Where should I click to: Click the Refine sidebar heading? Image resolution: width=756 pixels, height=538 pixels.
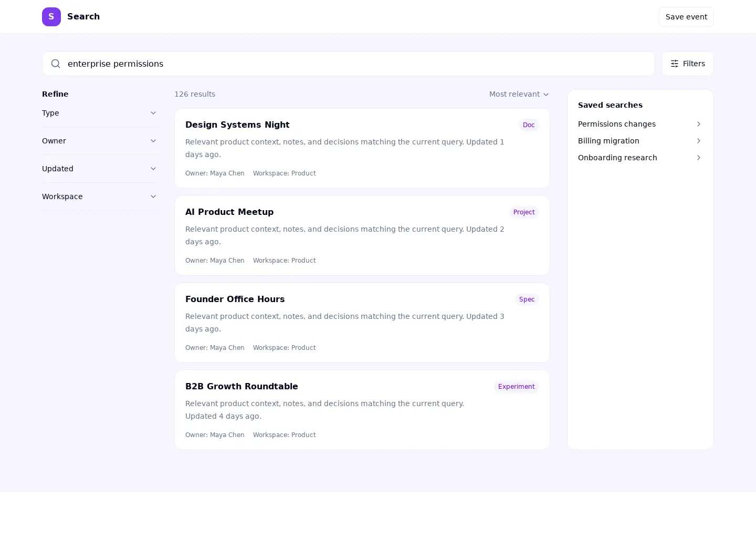[x=55, y=94]
